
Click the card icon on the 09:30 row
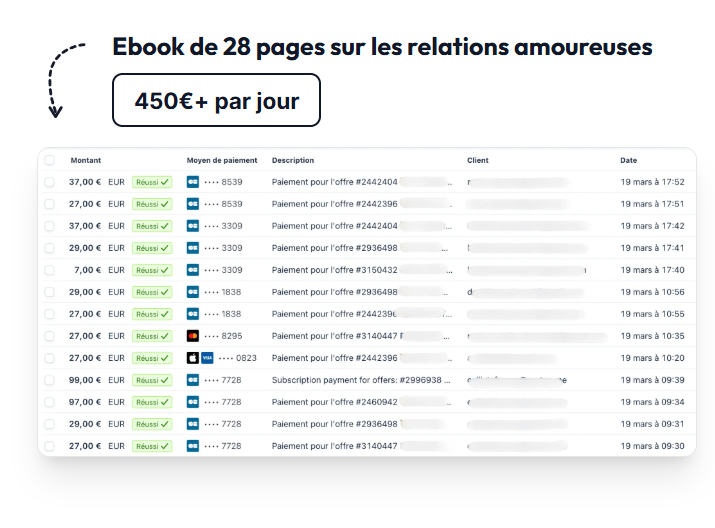pos(193,446)
